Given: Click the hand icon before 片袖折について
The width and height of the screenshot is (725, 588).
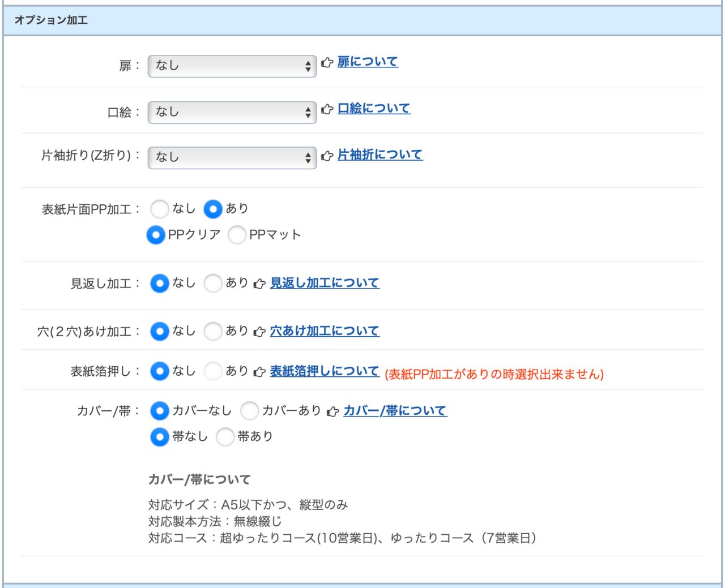Looking at the screenshot, I should [327, 156].
